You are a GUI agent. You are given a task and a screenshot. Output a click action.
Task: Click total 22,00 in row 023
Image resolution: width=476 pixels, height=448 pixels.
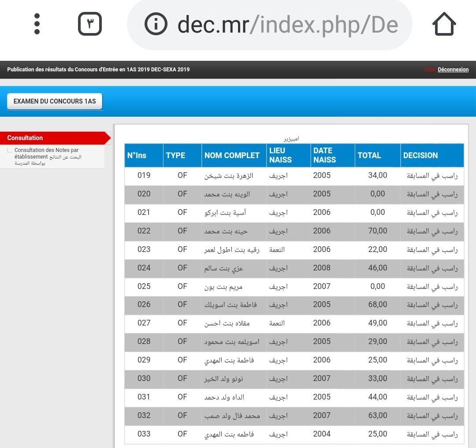coord(378,249)
